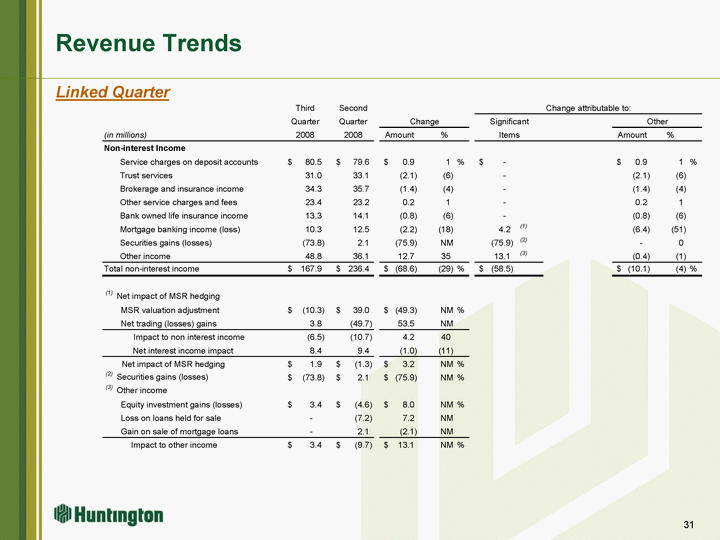Click the Third Quarter total value 167.9
Image resolution: width=720 pixels, height=540 pixels.
(311, 269)
